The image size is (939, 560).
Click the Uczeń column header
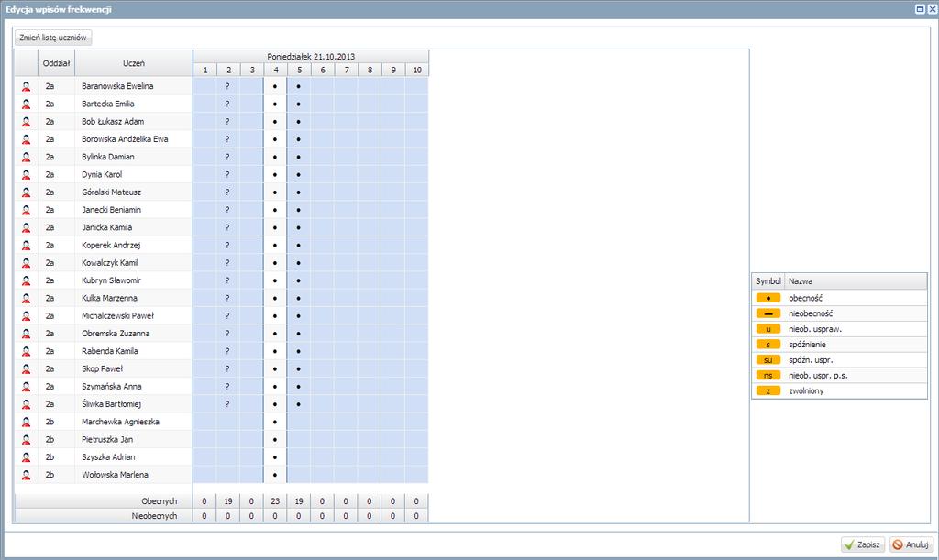tap(134, 63)
